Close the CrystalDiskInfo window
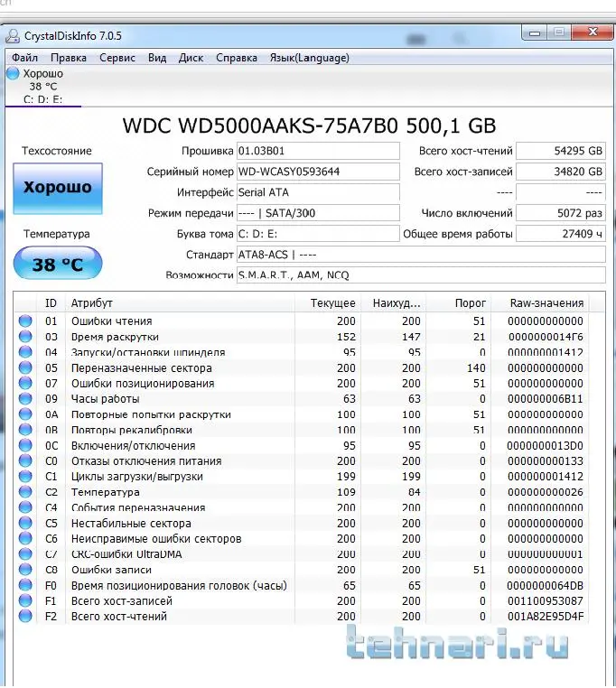 (593, 32)
